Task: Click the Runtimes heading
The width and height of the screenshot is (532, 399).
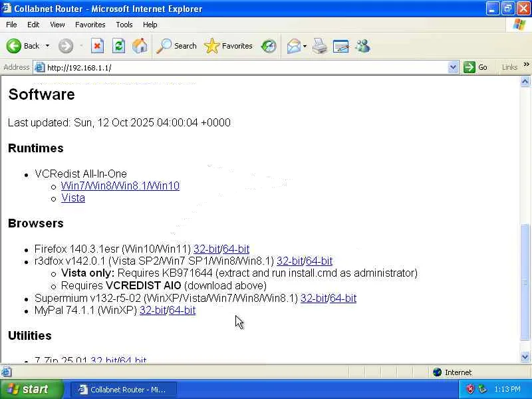Action: [x=36, y=148]
